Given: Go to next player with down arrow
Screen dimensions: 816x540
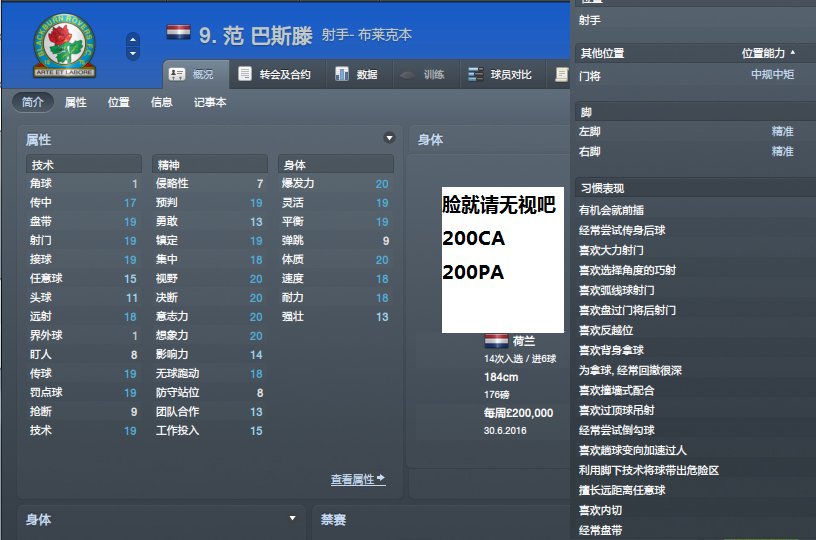Looking at the screenshot, I should tap(133, 53).
